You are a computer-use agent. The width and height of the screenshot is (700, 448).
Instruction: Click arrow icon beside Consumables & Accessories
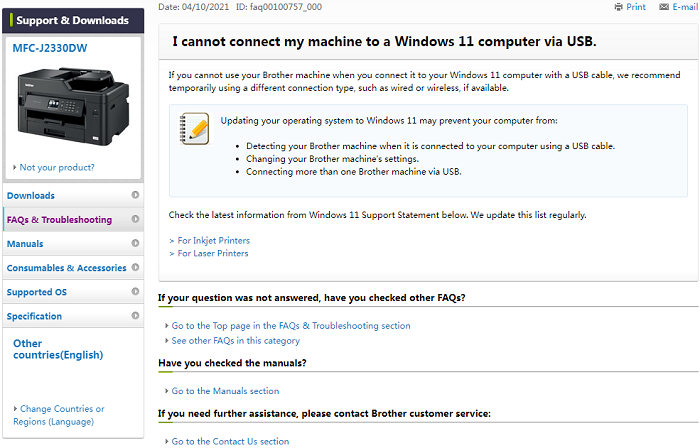[x=135, y=268]
